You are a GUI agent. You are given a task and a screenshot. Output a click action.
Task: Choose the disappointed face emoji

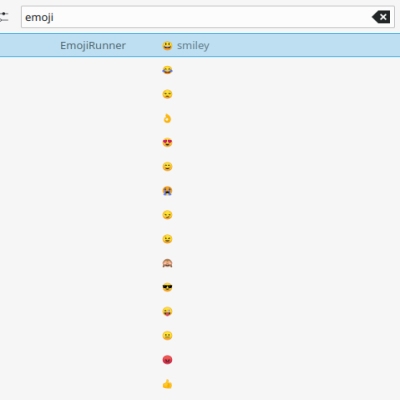click(167, 94)
